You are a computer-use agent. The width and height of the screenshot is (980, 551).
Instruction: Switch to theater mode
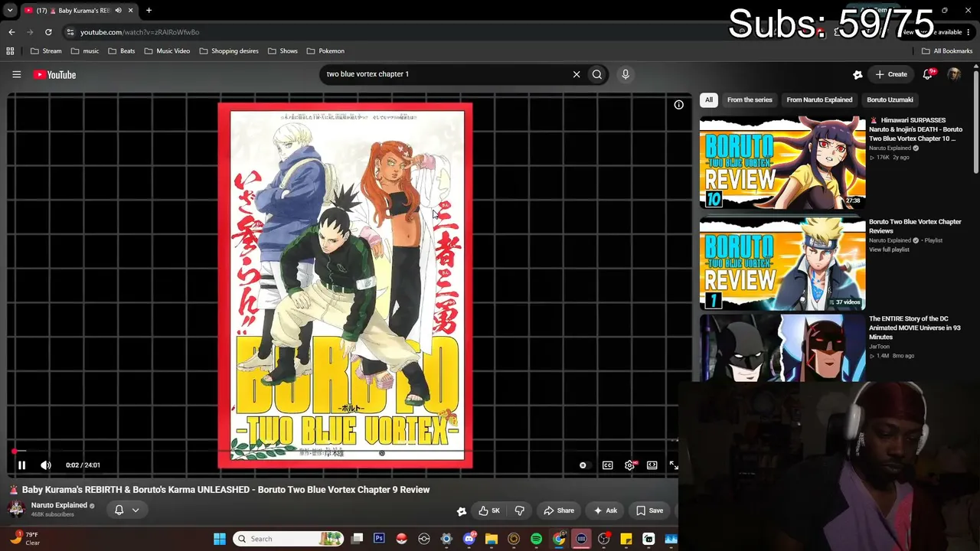(652, 465)
